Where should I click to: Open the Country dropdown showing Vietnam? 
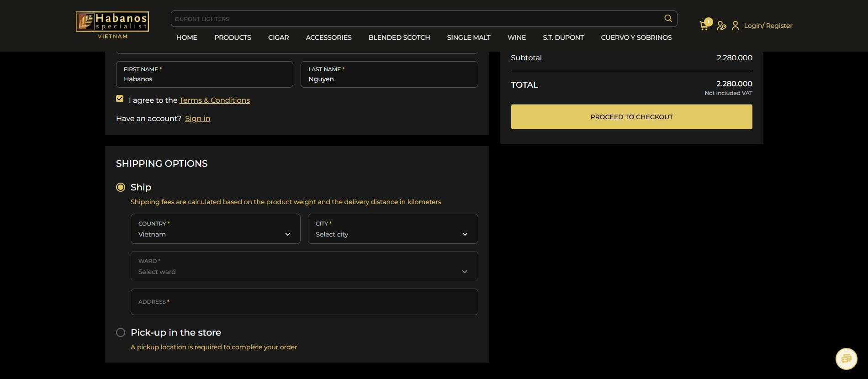pyautogui.click(x=216, y=229)
